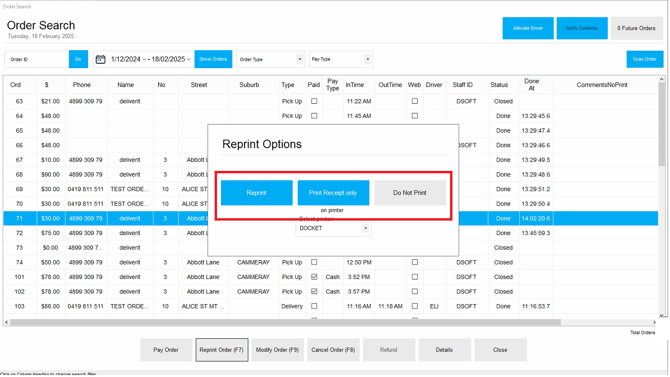670x377 pixels.
Task: Open the Pay Type dropdown
Action: [x=367, y=59]
